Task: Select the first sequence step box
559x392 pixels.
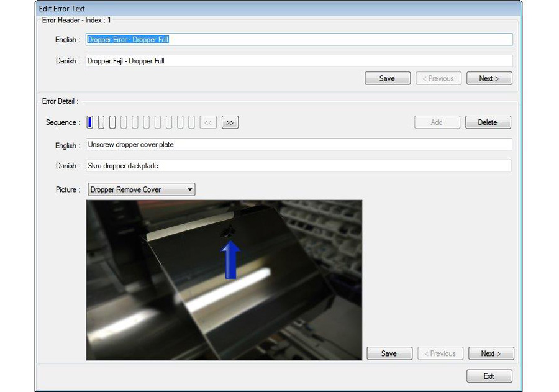Action: click(x=90, y=122)
